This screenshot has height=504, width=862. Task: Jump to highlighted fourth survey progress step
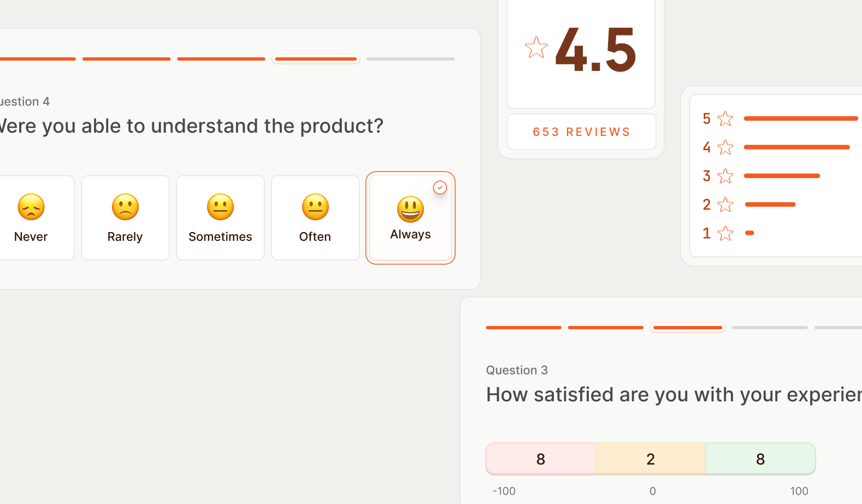316,59
